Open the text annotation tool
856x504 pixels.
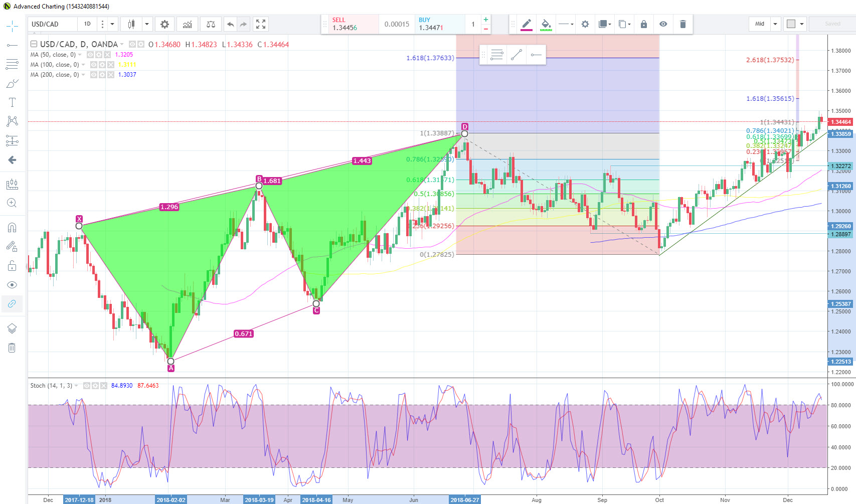click(12, 102)
